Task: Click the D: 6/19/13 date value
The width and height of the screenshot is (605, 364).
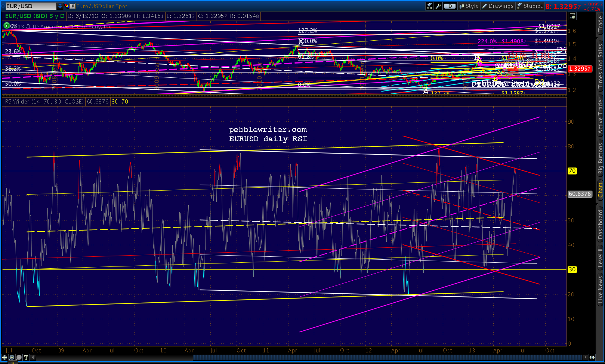Action: tap(83, 16)
